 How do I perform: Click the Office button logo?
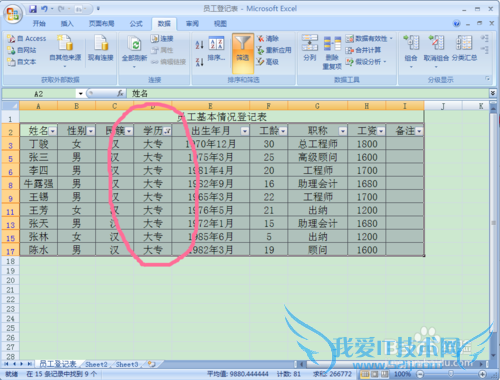click(13, 14)
